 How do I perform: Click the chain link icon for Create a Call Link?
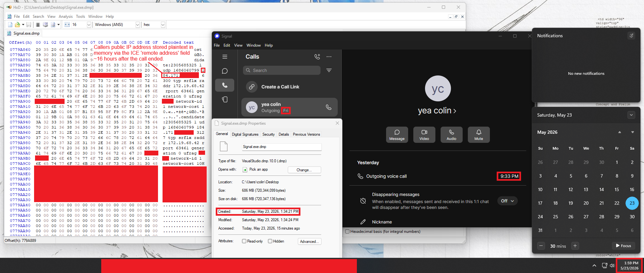pyautogui.click(x=252, y=87)
